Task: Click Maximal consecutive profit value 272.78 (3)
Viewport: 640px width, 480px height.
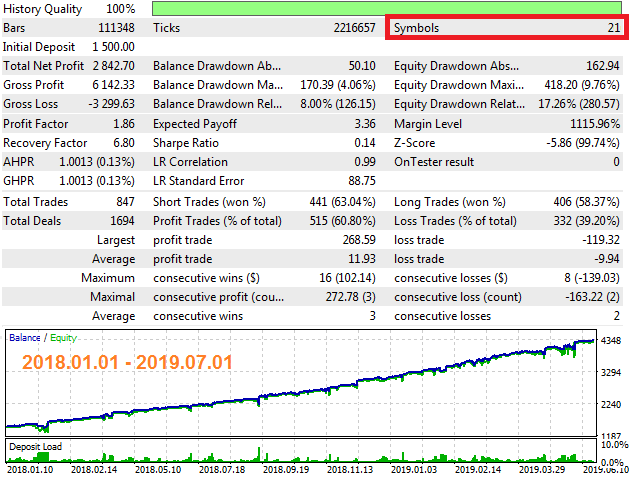Action: pos(351,297)
